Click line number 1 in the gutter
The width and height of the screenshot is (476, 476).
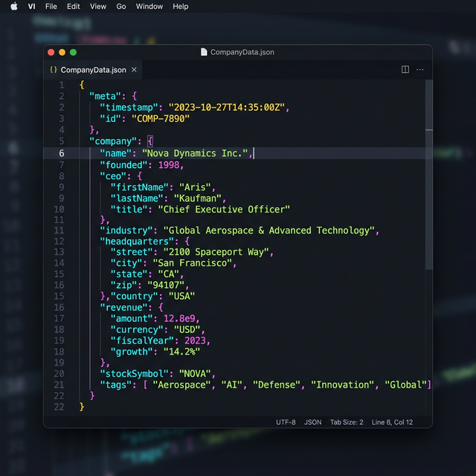(x=62, y=85)
